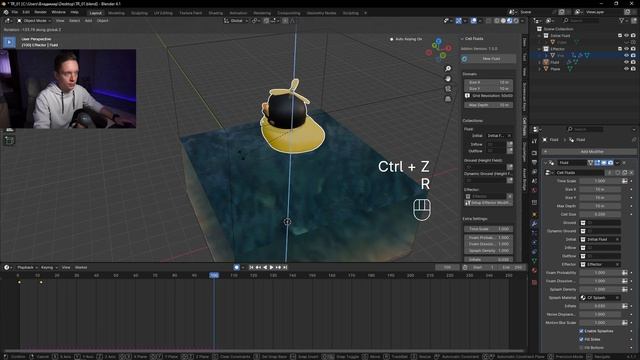Open the outliner filter dropdown

[x=623, y=20]
